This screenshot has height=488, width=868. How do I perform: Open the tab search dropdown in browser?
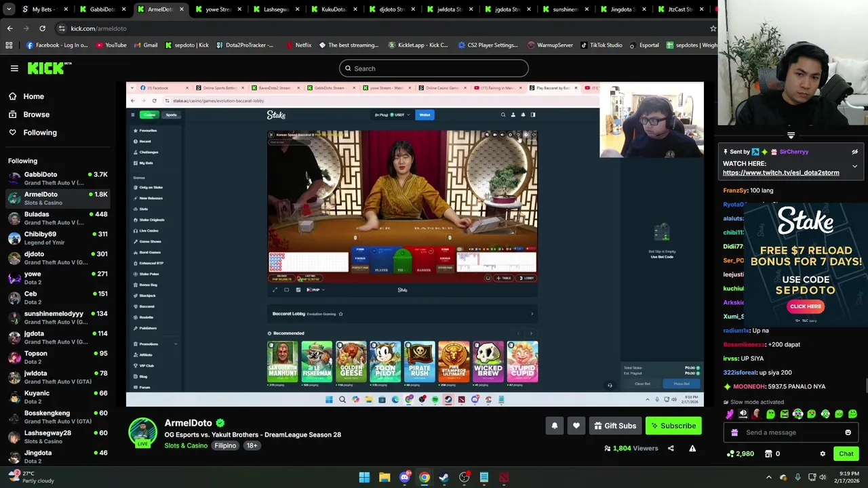click(x=8, y=9)
